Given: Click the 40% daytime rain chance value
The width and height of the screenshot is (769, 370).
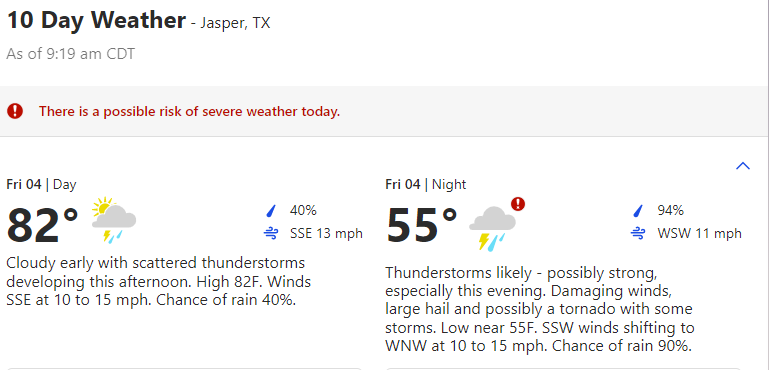Looking at the screenshot, I should (x=303, y=211).
